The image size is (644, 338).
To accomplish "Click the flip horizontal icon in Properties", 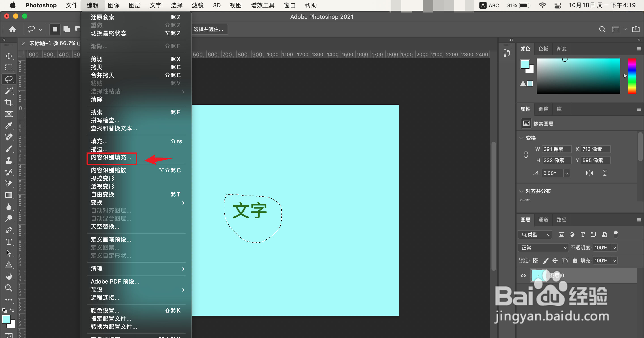I will coord(589,173).
